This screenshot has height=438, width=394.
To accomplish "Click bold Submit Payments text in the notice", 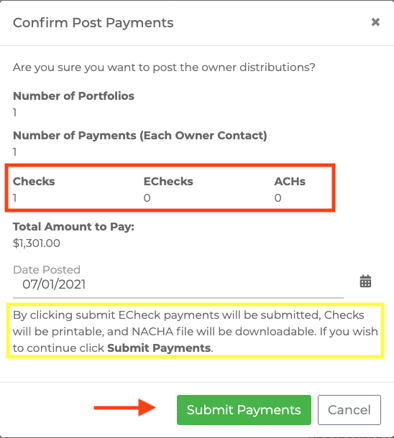I will pos(159,348).
